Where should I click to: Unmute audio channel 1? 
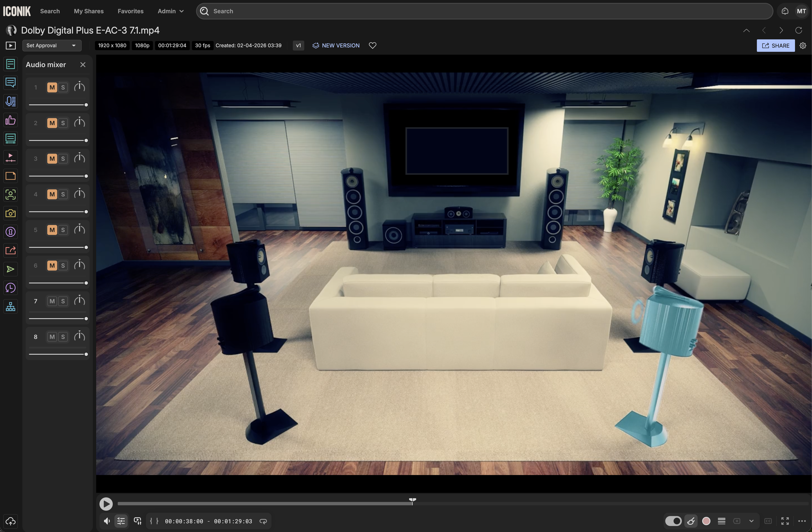(x=52, y=87)
